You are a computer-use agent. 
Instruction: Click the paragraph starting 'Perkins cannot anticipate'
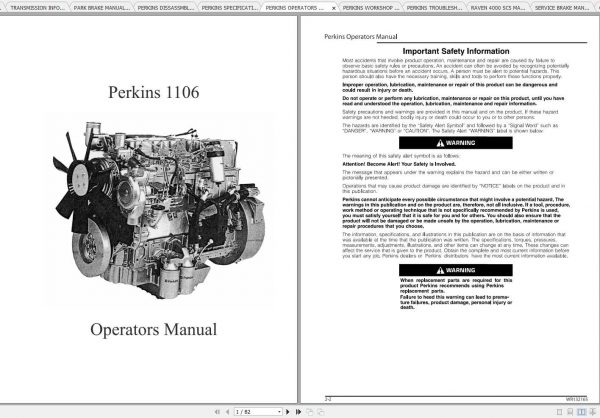click(456, 213)
